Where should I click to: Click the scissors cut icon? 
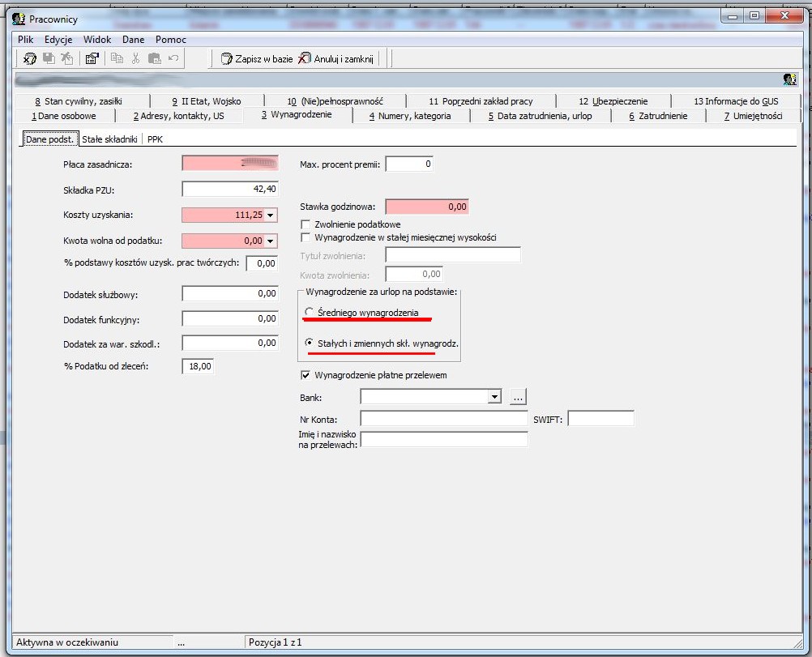135,58
